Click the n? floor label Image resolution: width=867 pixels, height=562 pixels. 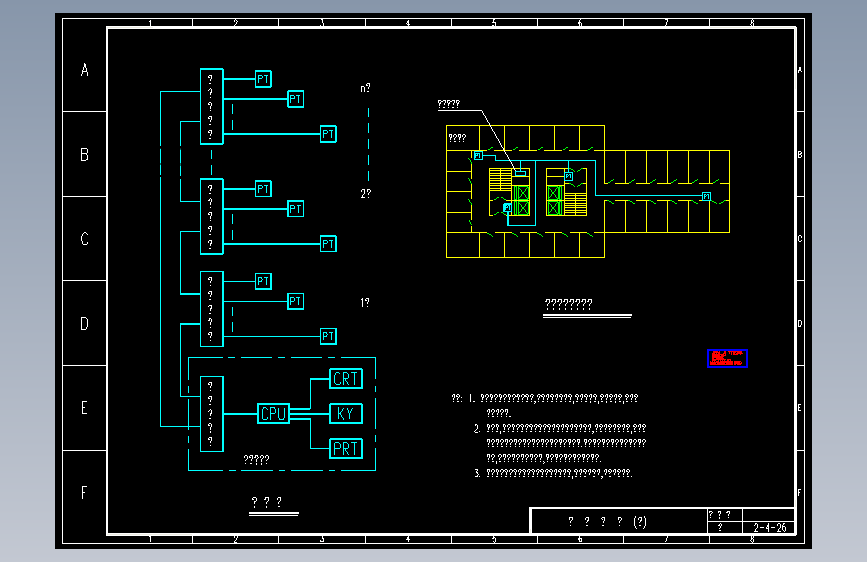pos(365,88)
